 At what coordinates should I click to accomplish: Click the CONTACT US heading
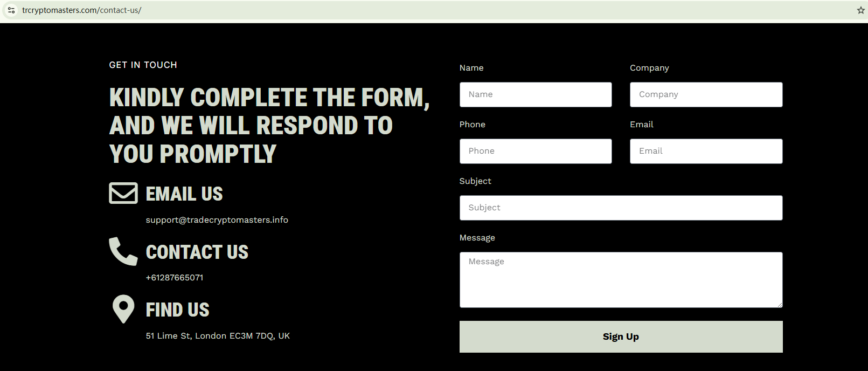click(197, 252)
